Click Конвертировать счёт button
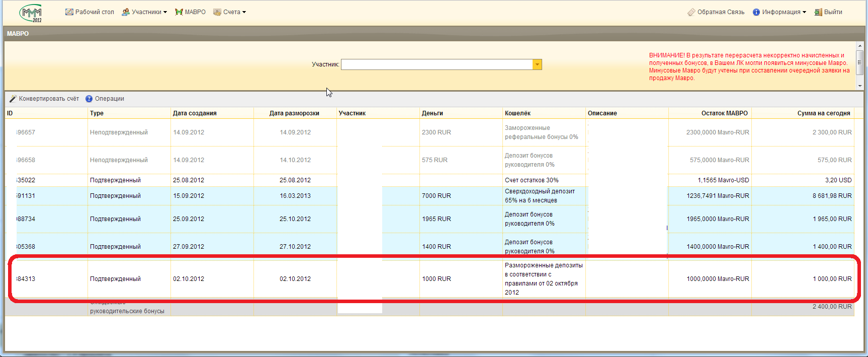 pos(44,99)
